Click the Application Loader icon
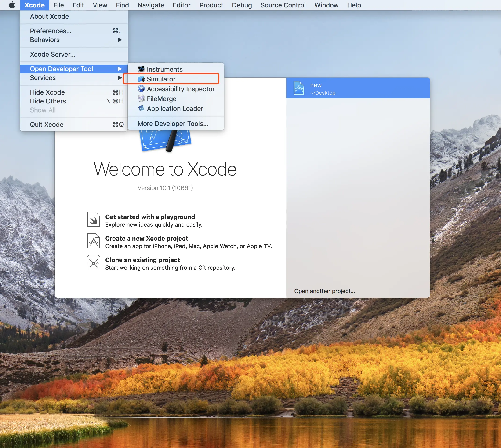501x448 pixels. pos(141,108)
